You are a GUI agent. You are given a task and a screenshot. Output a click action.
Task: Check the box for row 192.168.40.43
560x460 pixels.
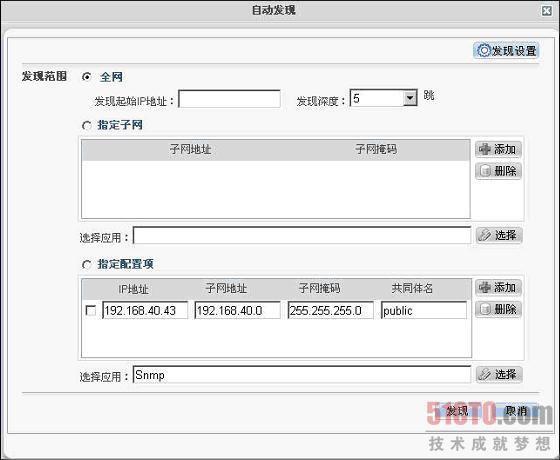[91, 310]
